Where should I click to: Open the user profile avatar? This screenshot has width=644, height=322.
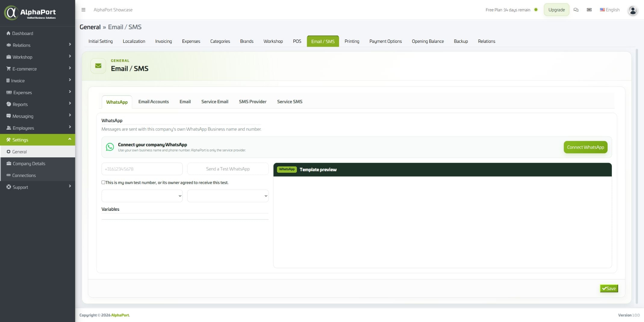633,10
